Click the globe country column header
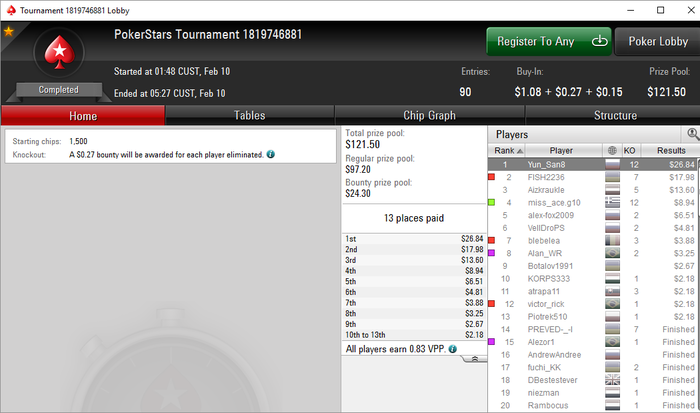The width and height of the screenshot is (700, 413). [x=612, y=150]
